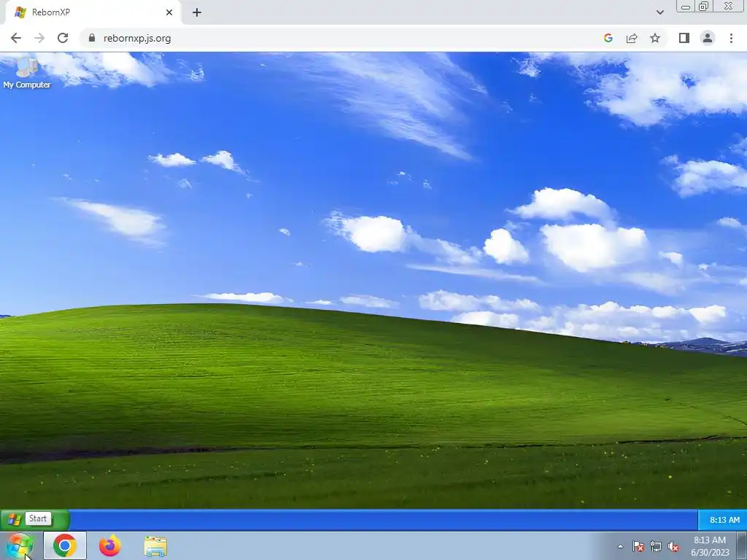
Task: Launch Firefox from Windows taskbar
Action: click(x=110, y=545)
